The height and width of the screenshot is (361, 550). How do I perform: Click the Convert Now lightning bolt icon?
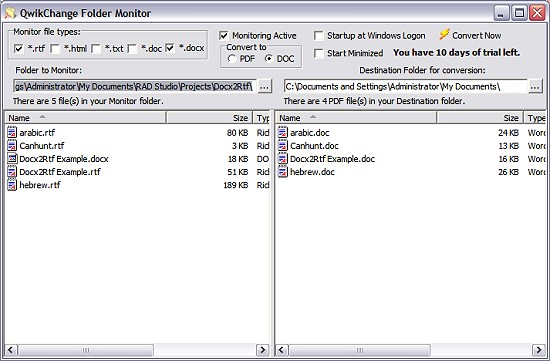point(444,35)
